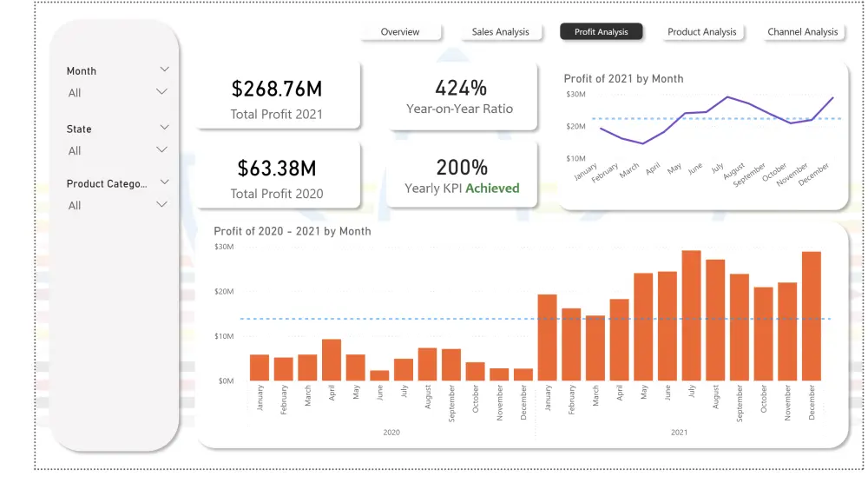Select the September 2020 bar in bar chart
This screenshot has width=868, height=483.
[x=451, y=365]
